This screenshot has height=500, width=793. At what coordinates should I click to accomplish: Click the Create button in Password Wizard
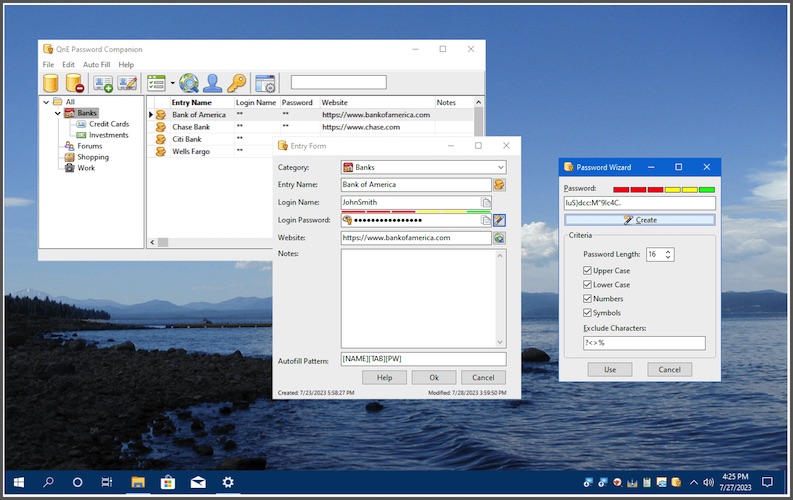tap(639, 219)
